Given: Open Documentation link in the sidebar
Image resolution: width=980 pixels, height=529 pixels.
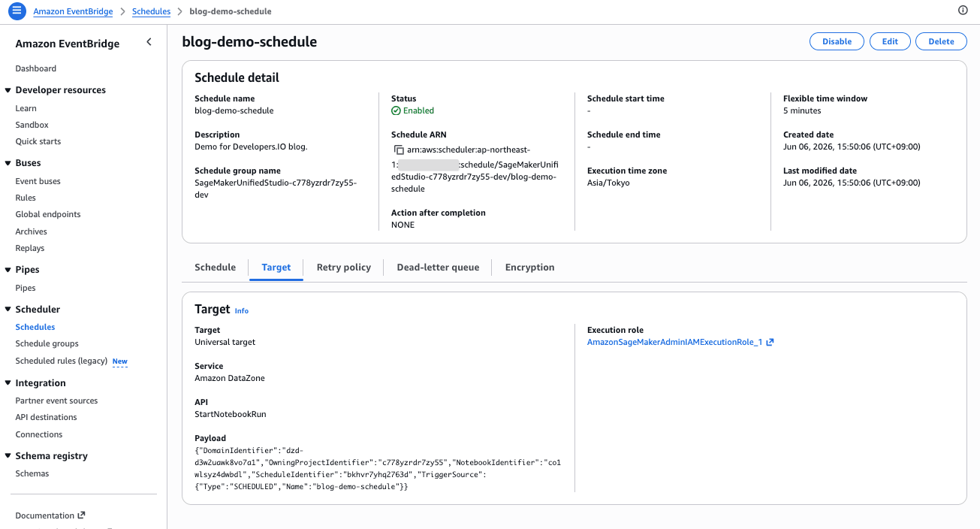Looking at the screenshot, I should [x=45, y=515].
